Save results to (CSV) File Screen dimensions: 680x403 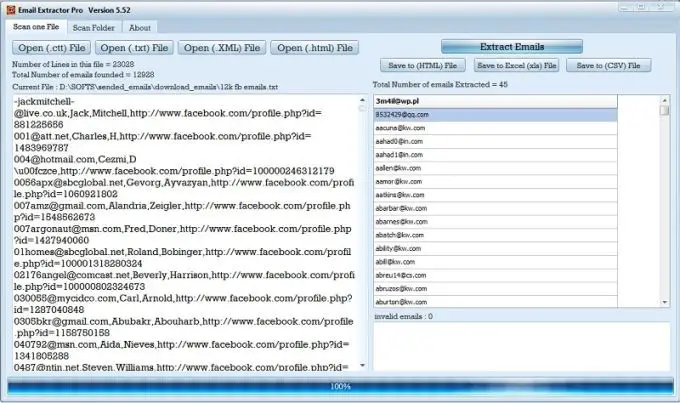coord(608,66)
